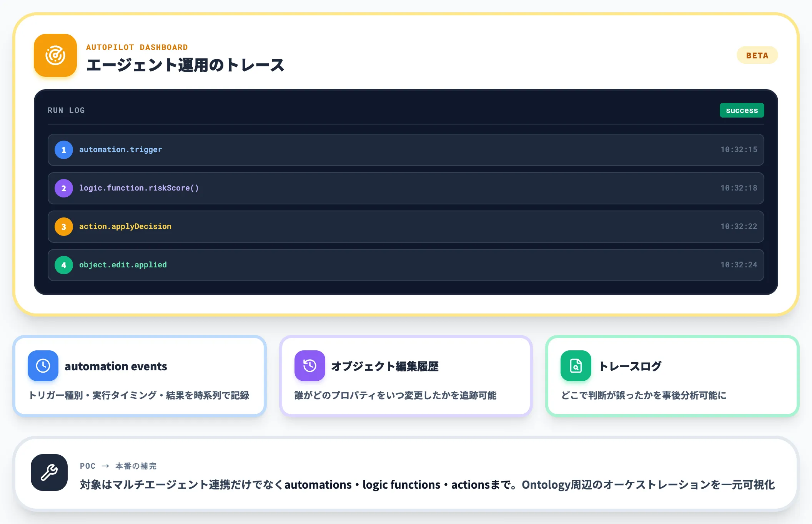812x524 pixels.
Task: Click the purple history icon for object edit history
Action: (x=310, y=366)
